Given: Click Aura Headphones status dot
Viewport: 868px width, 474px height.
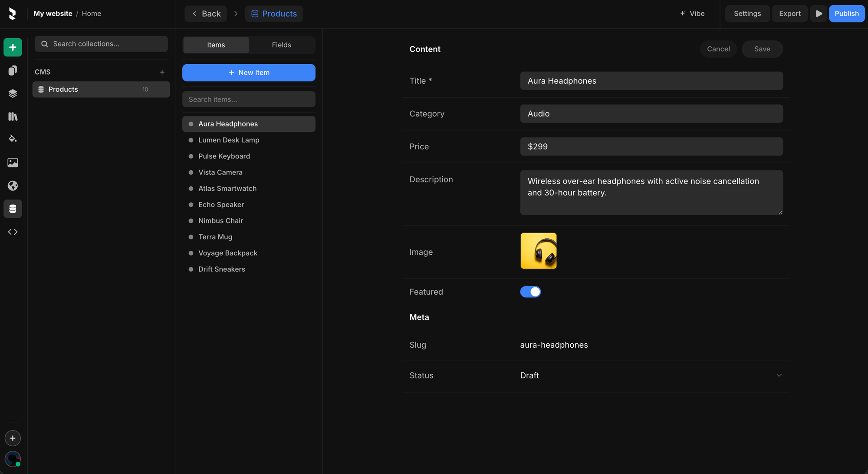Looking at the screenshot, I should tap(191, 124).
